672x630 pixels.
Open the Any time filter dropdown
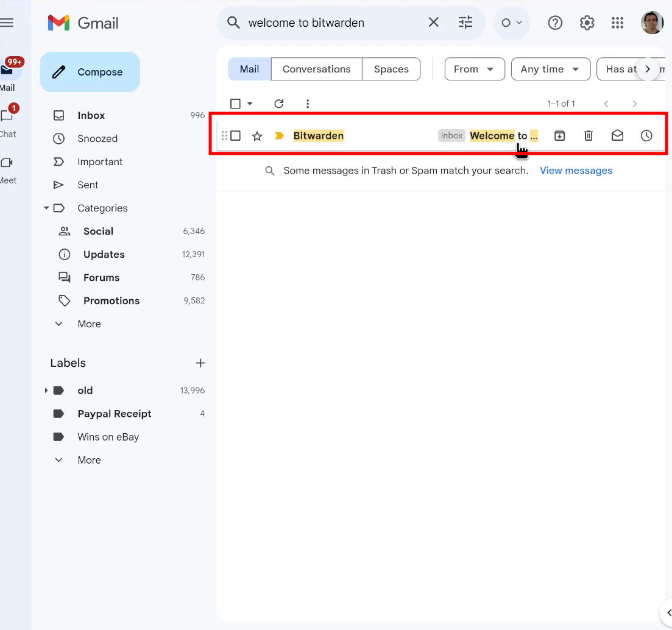point(550,69)
